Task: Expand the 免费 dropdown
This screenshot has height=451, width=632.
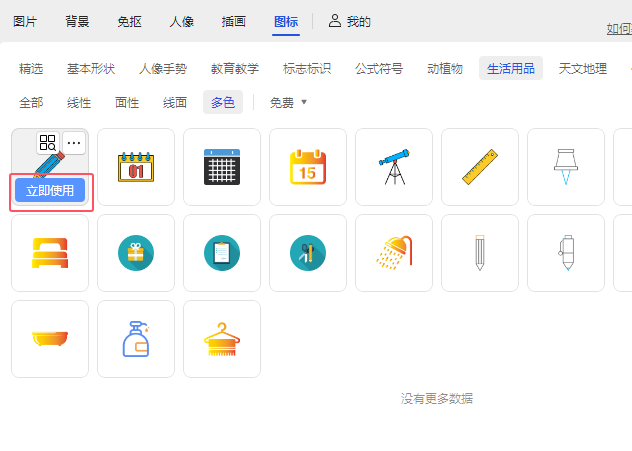Action: pos(288,102)
